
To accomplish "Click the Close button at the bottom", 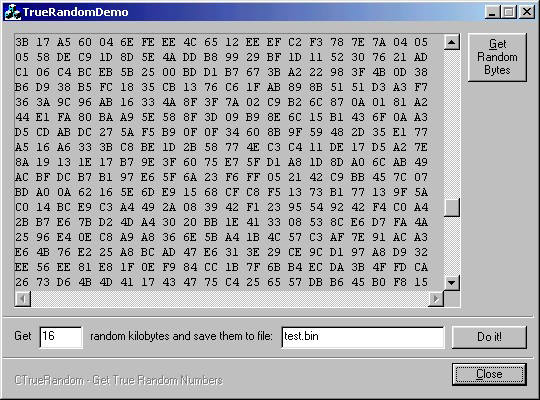I will 489,374.
